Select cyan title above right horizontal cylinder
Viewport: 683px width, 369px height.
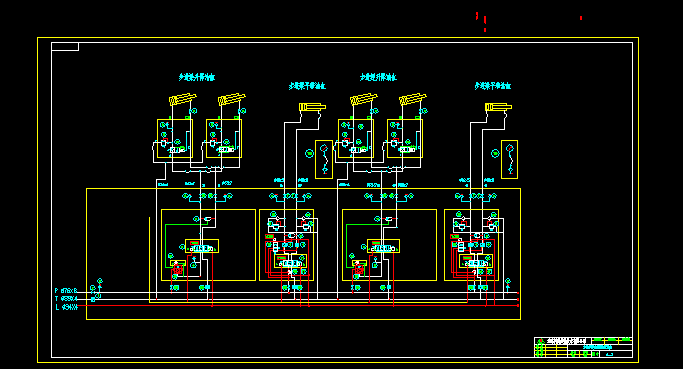[493, 86]
